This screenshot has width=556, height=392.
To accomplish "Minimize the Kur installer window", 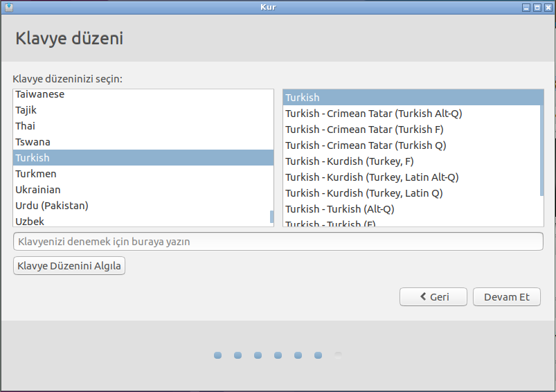I will [526, 7].
